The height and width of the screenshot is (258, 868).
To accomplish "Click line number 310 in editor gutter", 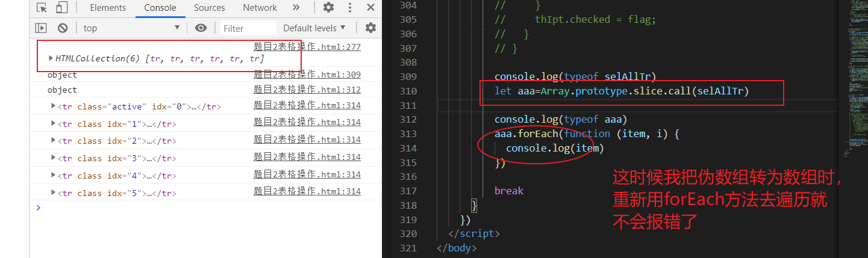I will click(x=408, y=91).
